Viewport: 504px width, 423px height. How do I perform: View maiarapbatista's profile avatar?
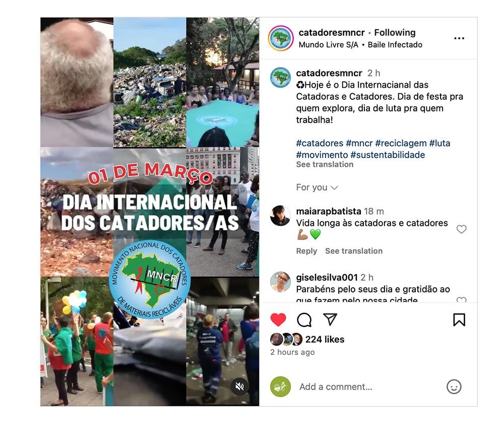coord(280,216)
